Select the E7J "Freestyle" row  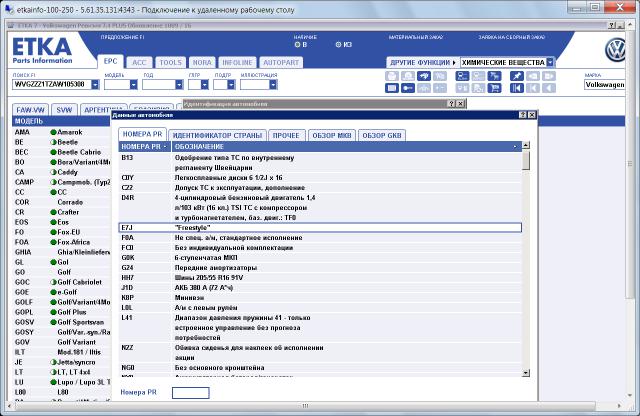pos(320,228)
